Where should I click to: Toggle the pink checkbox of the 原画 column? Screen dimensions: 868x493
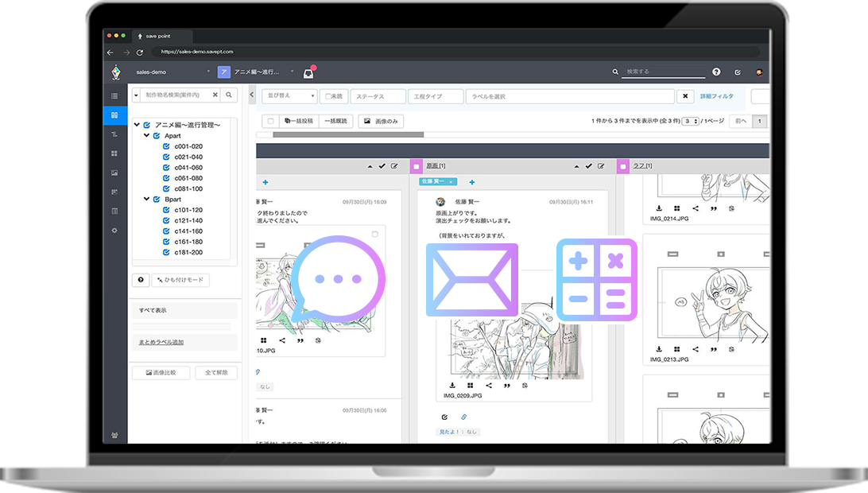(x=417, y=166)
